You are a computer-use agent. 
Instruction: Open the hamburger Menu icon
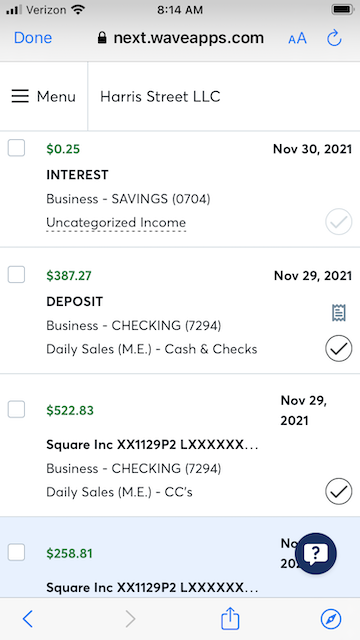coord(20,96)
